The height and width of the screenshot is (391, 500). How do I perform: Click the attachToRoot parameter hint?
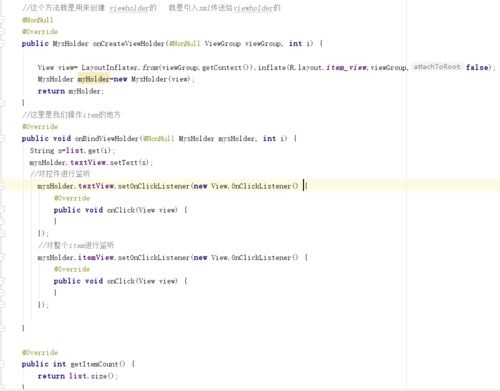tap(437, 67)
